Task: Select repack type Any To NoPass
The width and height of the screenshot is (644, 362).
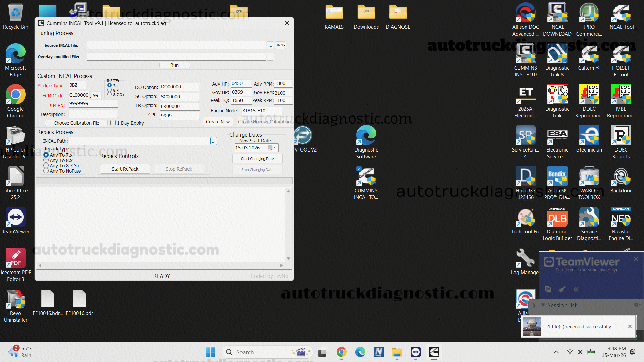Action: click(x=46, y=171)
